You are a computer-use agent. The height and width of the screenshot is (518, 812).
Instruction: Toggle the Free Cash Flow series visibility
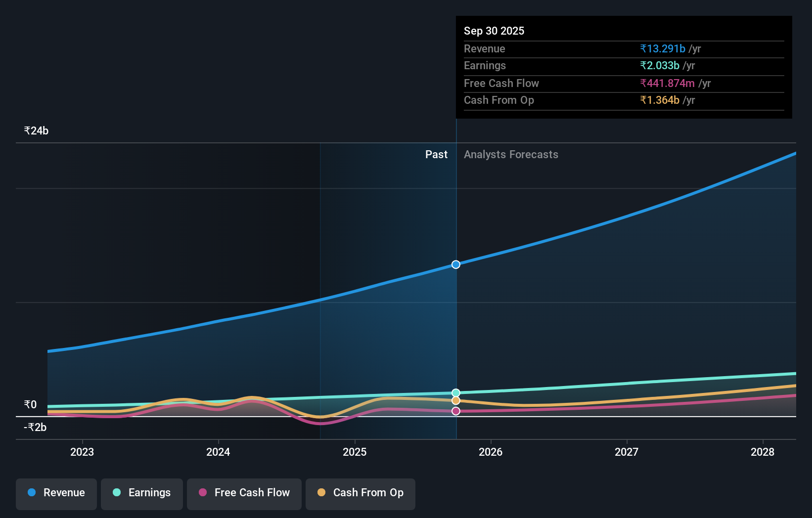pyautogui.click(x=244, y=493)
